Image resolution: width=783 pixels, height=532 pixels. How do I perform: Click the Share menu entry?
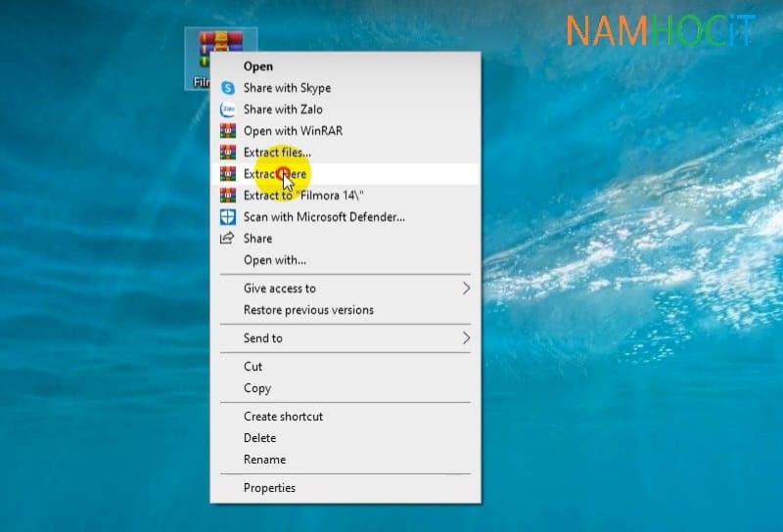tap(345, 239)
